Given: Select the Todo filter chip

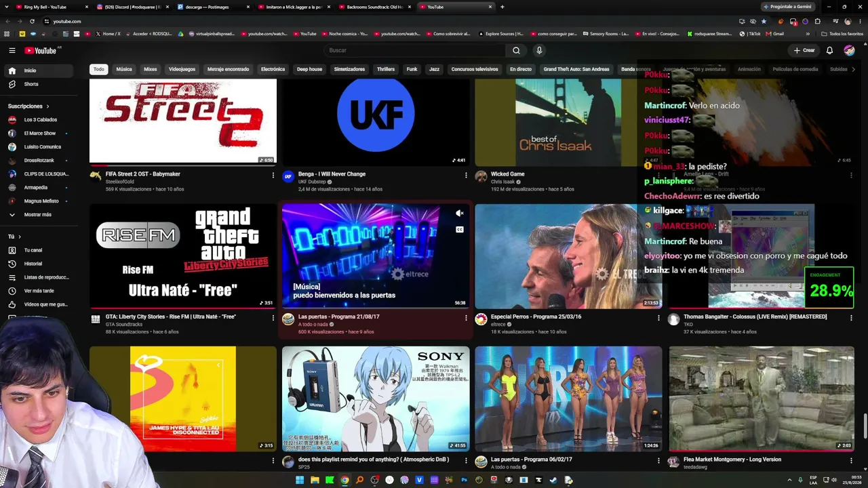Looking at the screenshot, I should click(99, 69).
